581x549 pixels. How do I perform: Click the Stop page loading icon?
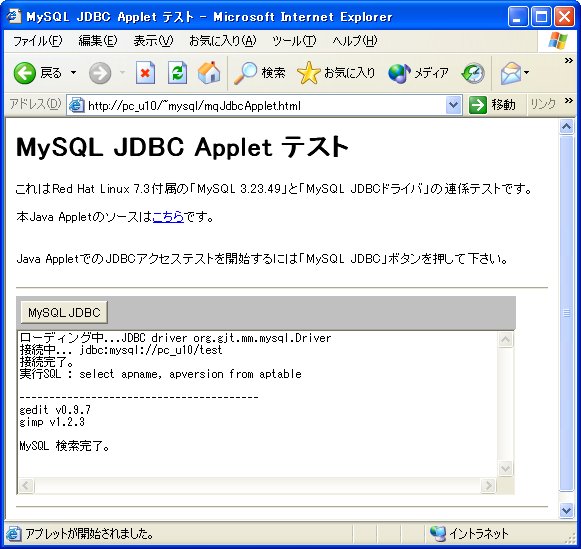pos(145,73)
